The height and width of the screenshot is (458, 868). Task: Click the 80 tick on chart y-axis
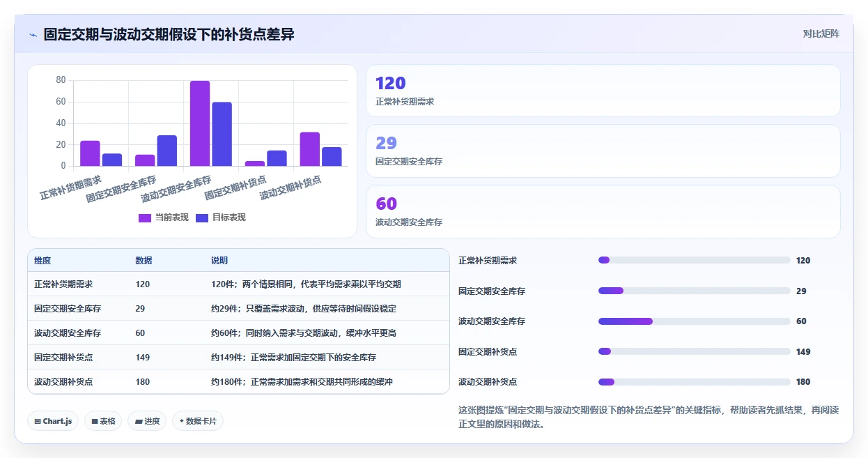click(x=61, y=80)
